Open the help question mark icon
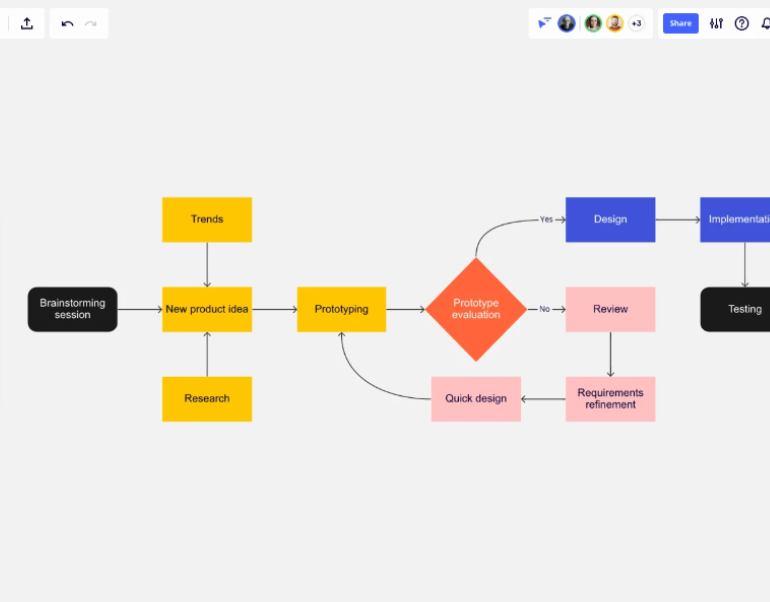The width and height of the screenshot is (770, 602). (742, 23)
